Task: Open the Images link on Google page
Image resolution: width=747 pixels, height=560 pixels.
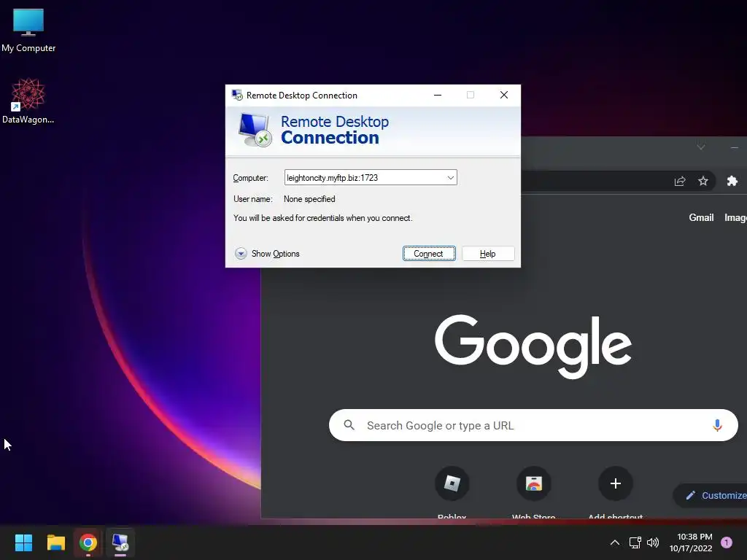Action: (x=735, y=217)
